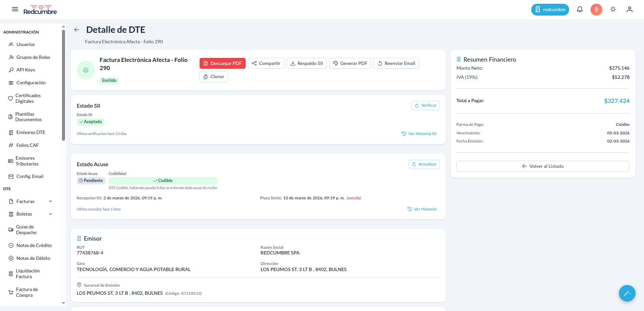Click Generar PDF button
Viewport: 644px width, 311px height.
(x=350, y=63)
